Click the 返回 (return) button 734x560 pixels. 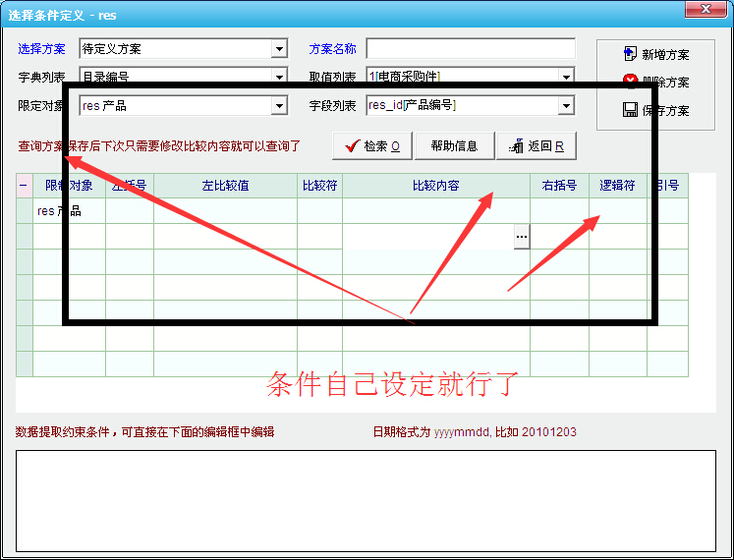[x=536, y=146]
